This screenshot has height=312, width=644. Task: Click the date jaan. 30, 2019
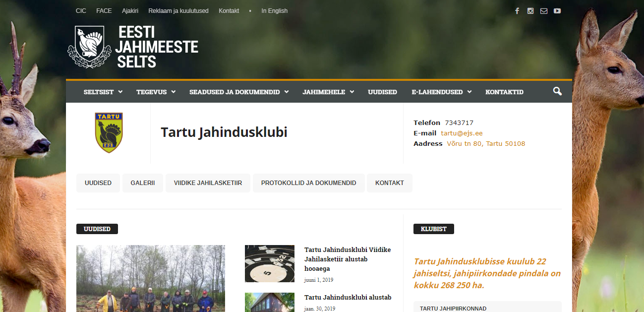click(x=320, y=309)
